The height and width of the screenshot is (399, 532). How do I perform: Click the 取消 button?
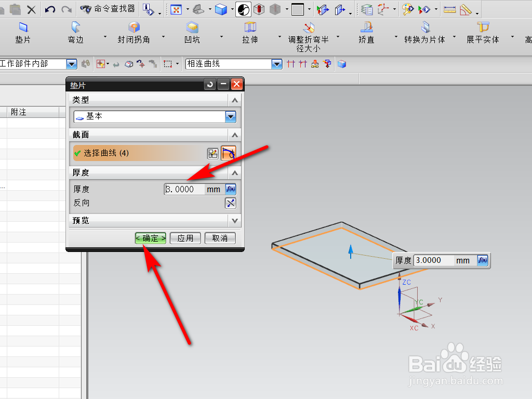(x=220, y=238)
